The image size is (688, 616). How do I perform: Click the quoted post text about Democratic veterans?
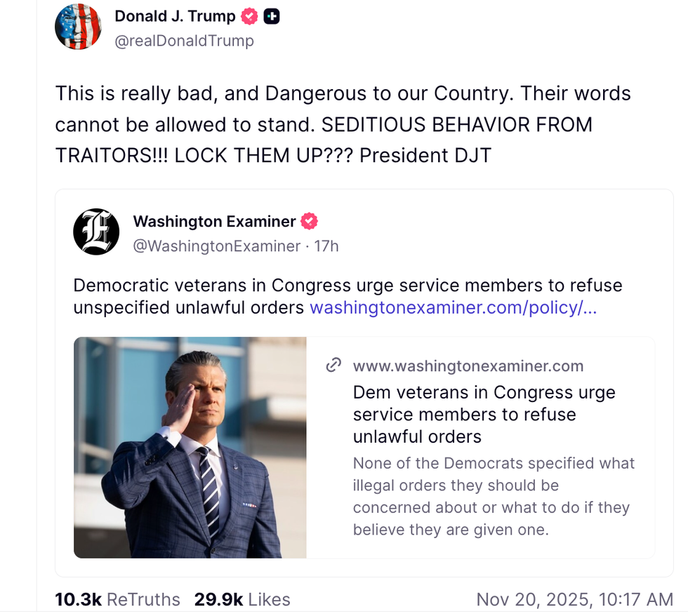point(348,286)
